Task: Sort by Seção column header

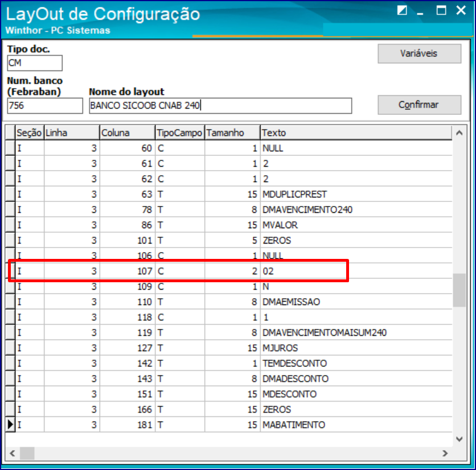Action: pyautogui.click(x=30, y=133)
